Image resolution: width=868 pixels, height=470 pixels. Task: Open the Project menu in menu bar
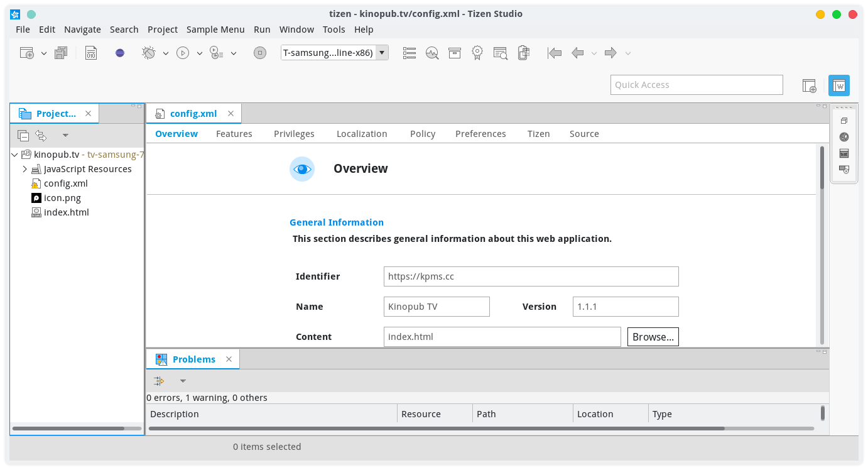163,30
